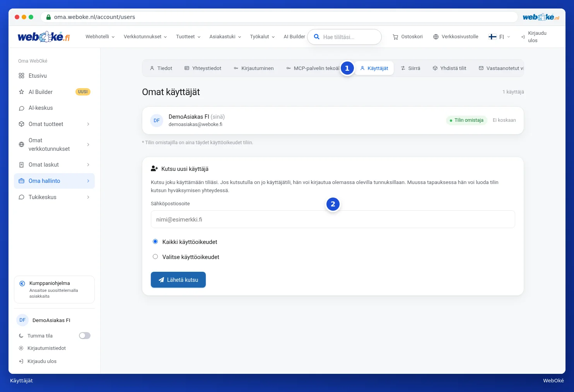Select Valitse käyttöoikeudet radio button

pos(155,257)
